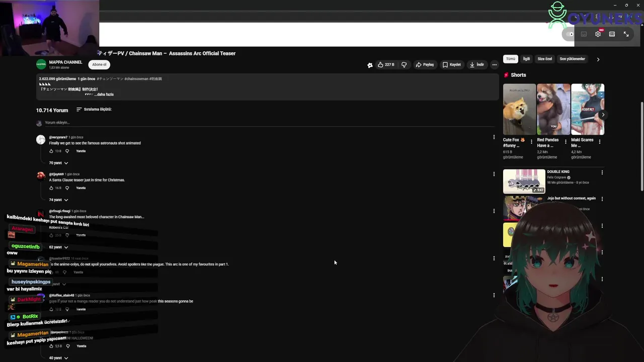Expand the 40 yanıt replies
Image resolution: width=644 pixels, height=362 pixels.
[58, 358]
